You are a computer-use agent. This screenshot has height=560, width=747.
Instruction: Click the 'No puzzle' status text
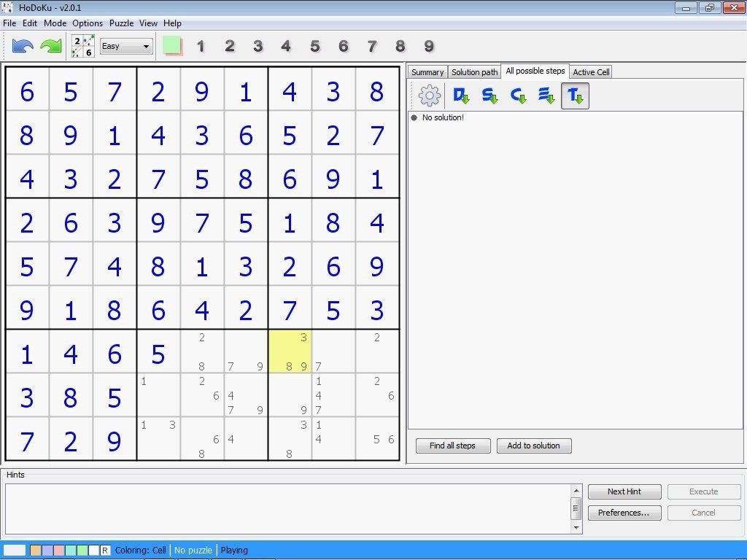(x=193, y=550)
